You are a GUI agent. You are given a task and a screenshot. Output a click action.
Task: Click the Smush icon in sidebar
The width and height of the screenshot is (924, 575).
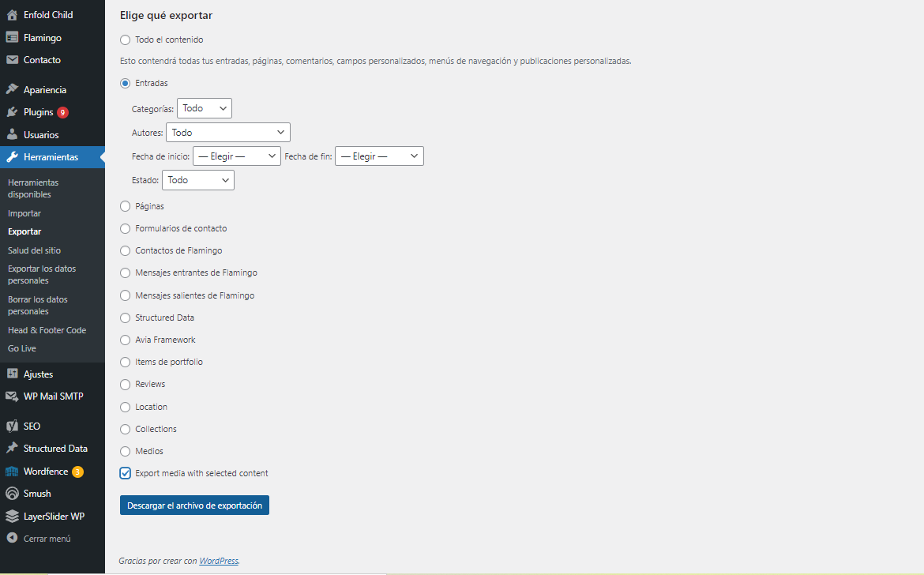click(12, 494)
